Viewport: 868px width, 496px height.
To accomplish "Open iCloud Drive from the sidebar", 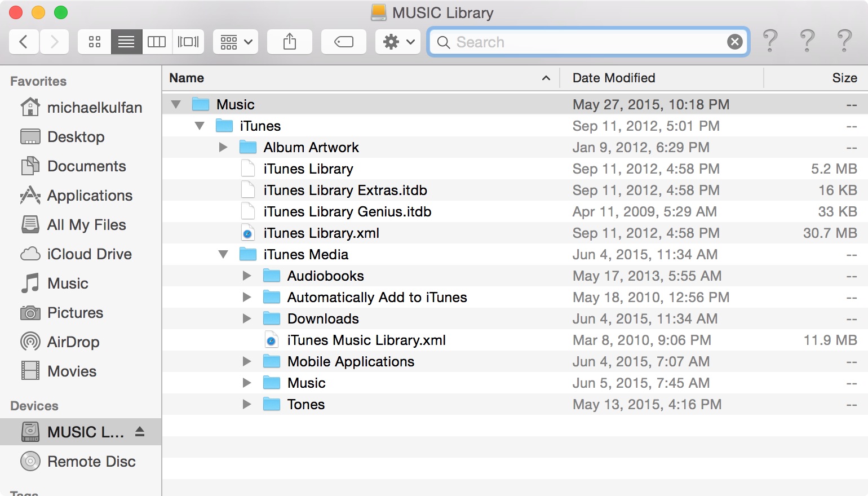I will tap(81, 254).
